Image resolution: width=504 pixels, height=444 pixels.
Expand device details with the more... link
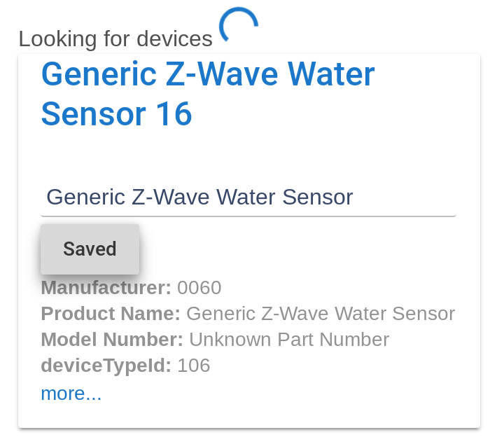coord(71,393)
